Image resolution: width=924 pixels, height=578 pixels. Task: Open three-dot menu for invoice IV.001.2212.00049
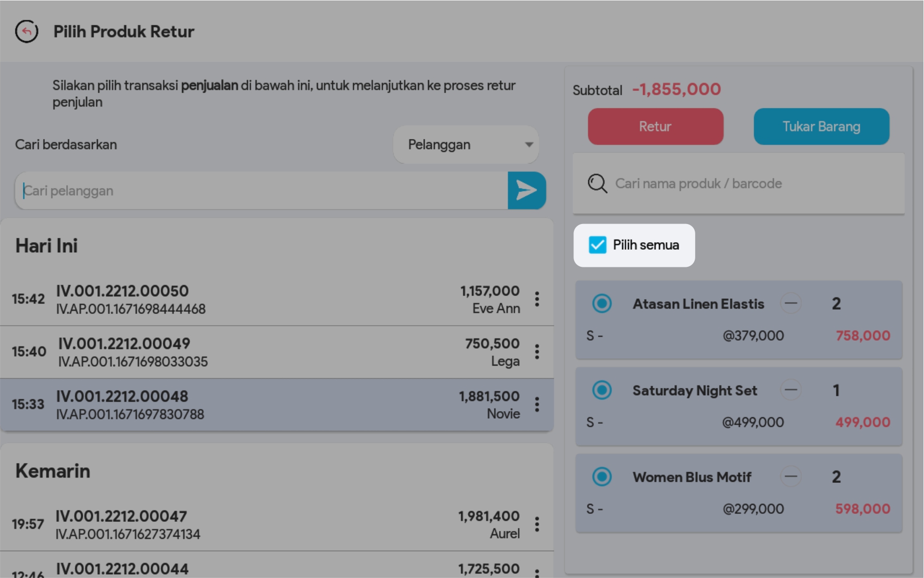point(537,352)
